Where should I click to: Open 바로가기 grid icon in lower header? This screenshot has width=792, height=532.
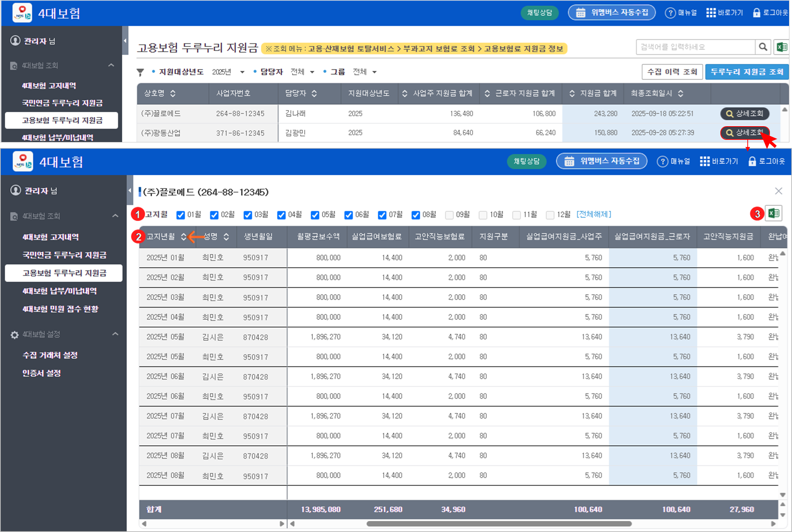pos(705,161)
